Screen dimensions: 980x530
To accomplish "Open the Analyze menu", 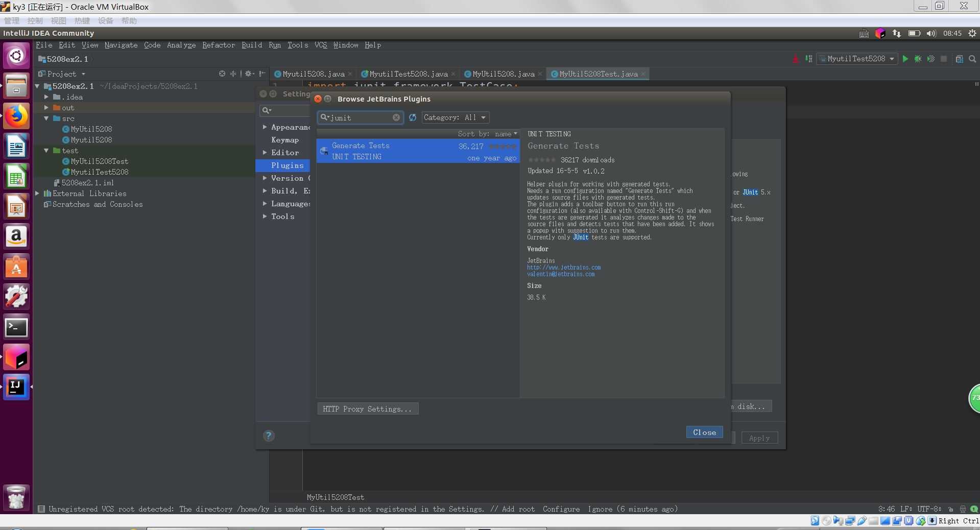I will (181, 45).
